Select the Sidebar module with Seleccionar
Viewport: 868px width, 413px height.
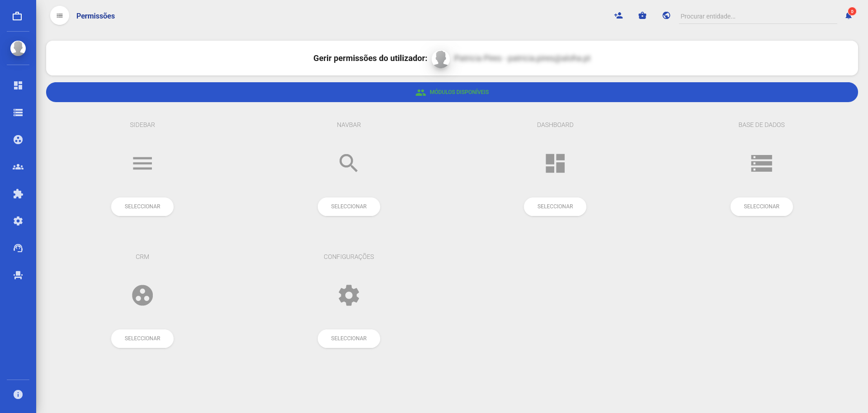[x=142, y=206]
